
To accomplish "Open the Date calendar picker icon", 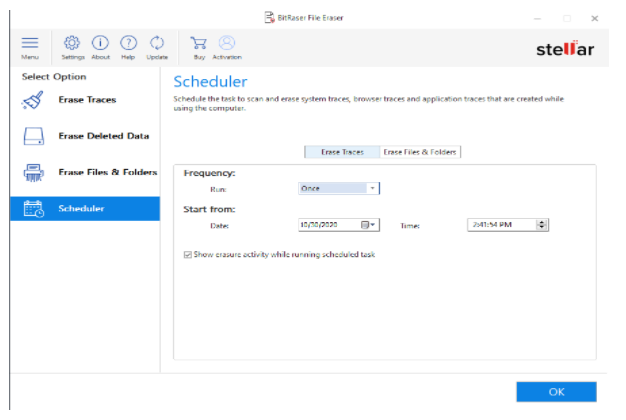I will tap(365, 225).
